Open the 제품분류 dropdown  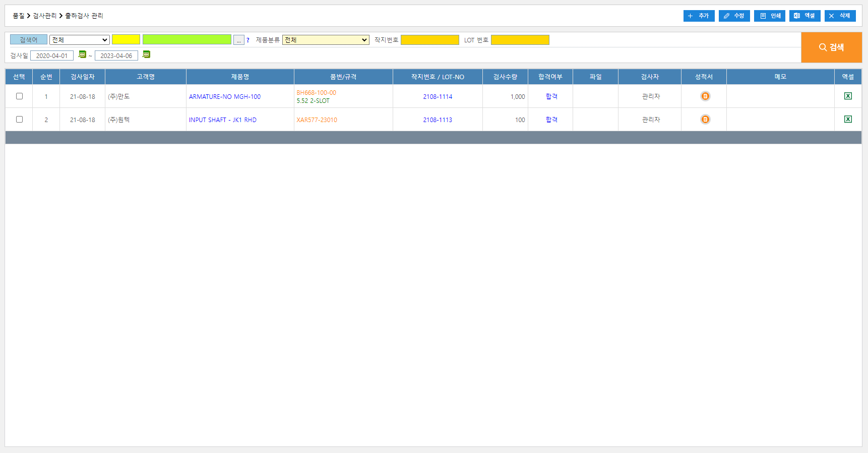click(326, 40)
